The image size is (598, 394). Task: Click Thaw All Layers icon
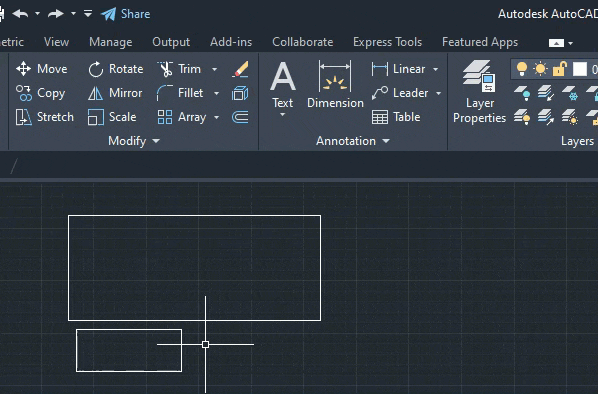click(570, 117)
